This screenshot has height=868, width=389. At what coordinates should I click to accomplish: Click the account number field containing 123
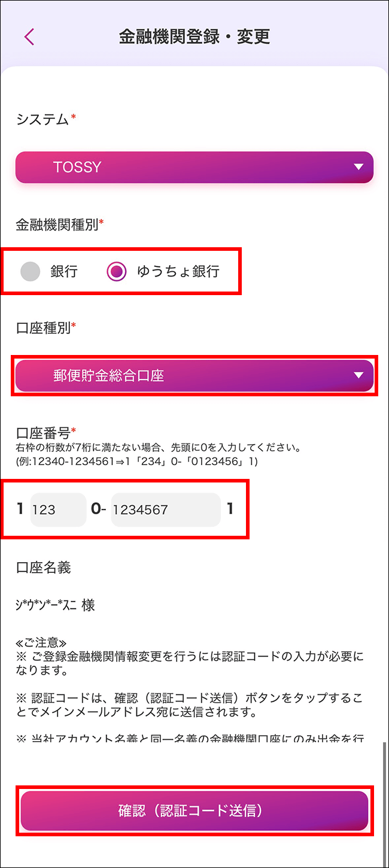point(57,509)
